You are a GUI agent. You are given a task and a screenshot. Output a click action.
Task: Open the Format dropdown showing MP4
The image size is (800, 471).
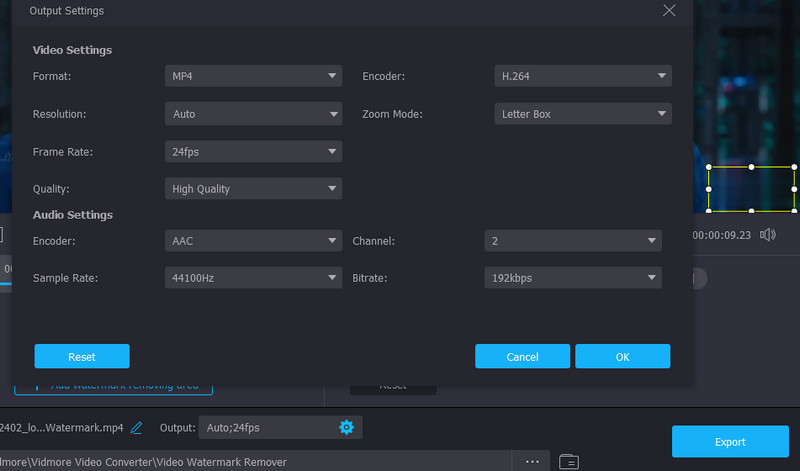click(x=253, y=76)
